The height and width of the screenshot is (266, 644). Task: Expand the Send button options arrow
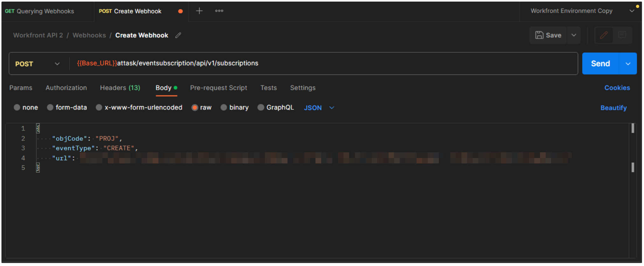[628, 64]
